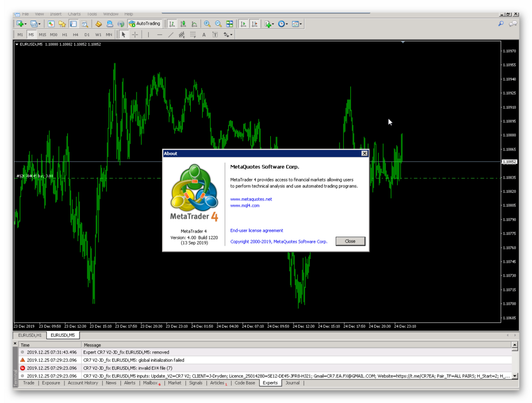Open the Mailbox terminal tab
This screenshot has width=532, height=403.
[x=151, y=383]
